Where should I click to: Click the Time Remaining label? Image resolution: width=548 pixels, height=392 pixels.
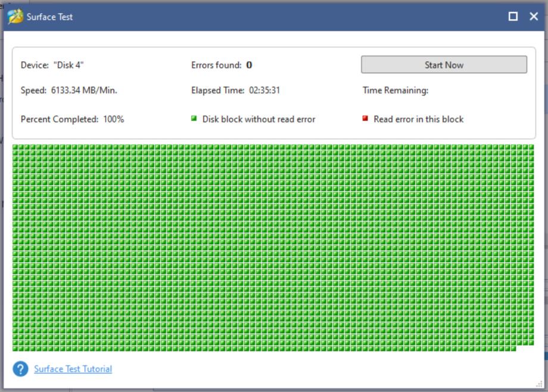coord(396,91)
